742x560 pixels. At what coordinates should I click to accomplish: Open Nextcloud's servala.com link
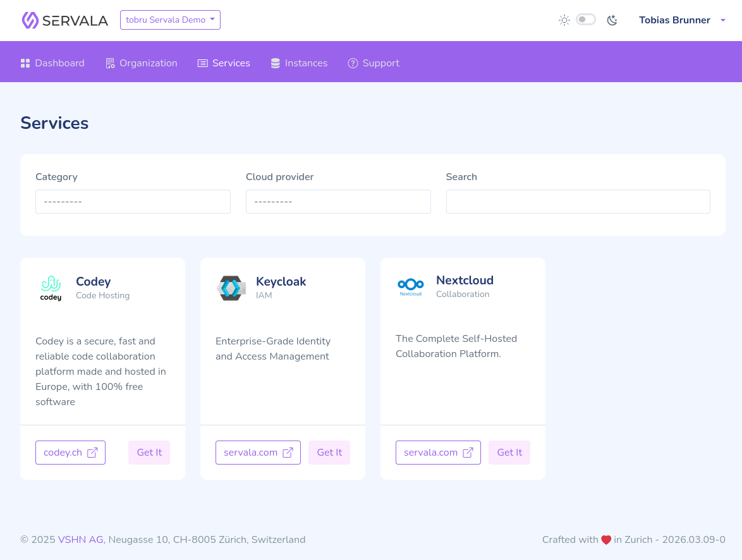tap(438, 453)
